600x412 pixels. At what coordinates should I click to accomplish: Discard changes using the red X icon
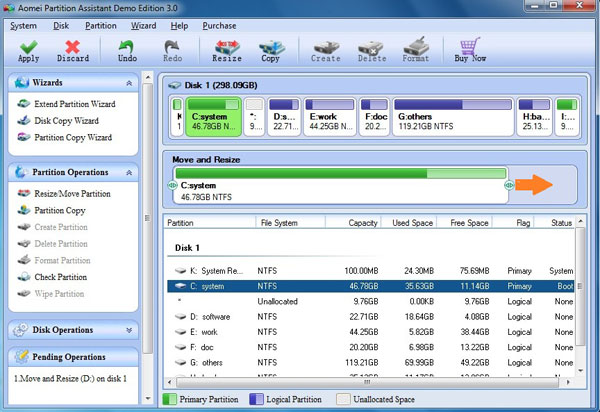pos(73,51)
